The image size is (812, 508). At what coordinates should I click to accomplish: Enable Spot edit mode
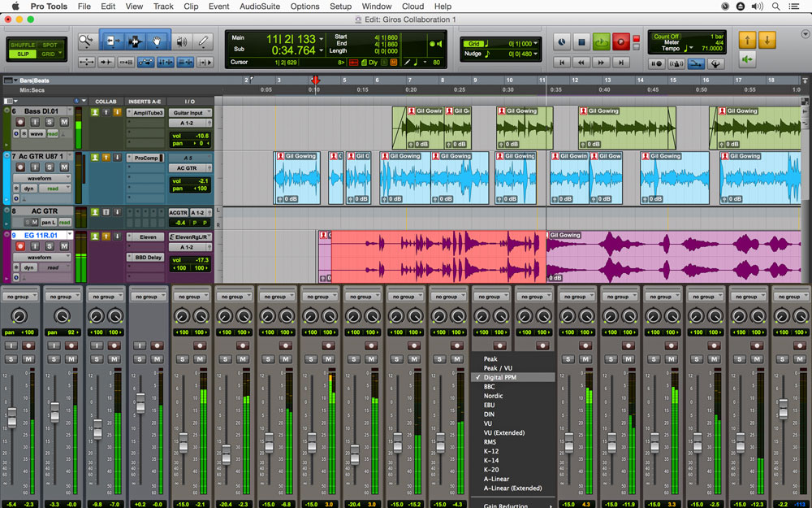point(50,45)
